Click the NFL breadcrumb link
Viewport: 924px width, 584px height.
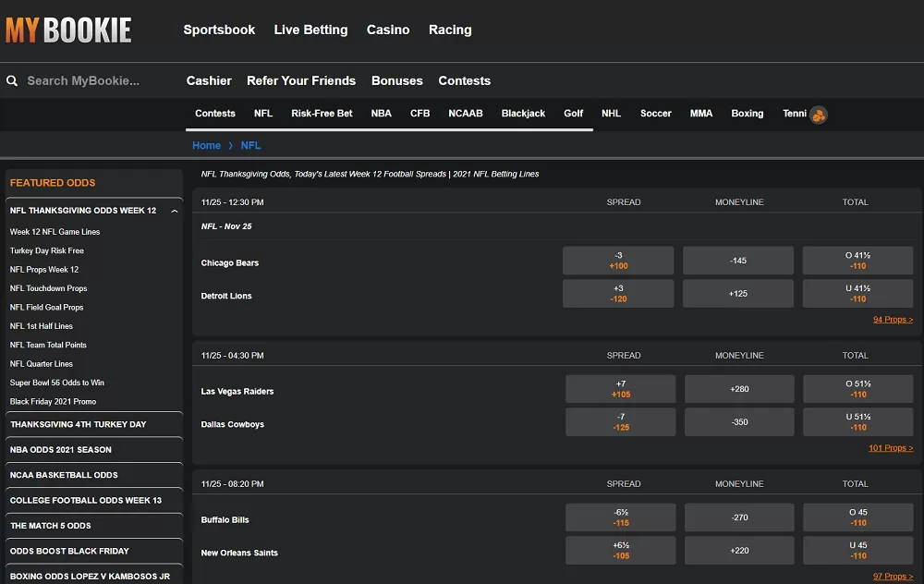tap(250, 146)
